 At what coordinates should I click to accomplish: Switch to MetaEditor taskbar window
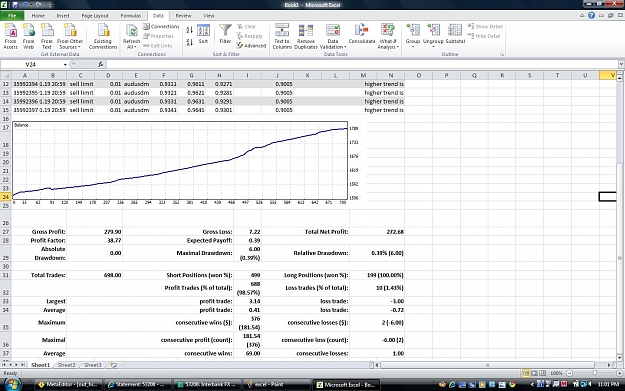pos(68,385)
